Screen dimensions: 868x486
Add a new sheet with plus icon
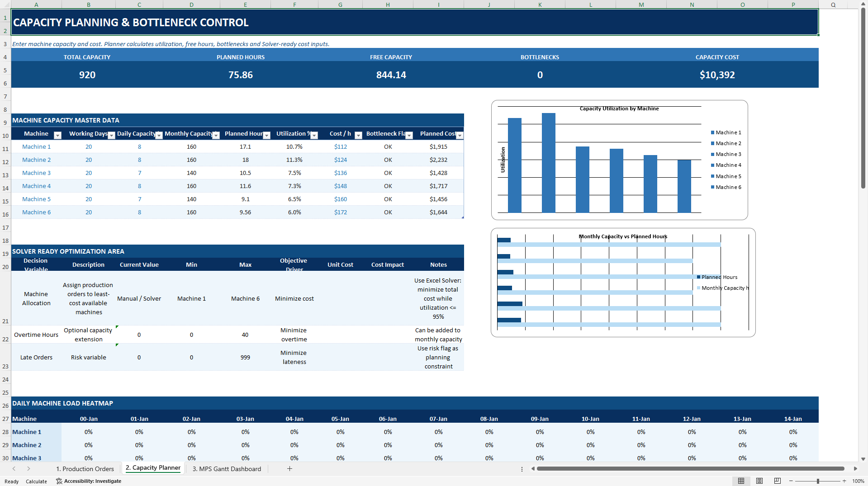(x=289, y=469)
